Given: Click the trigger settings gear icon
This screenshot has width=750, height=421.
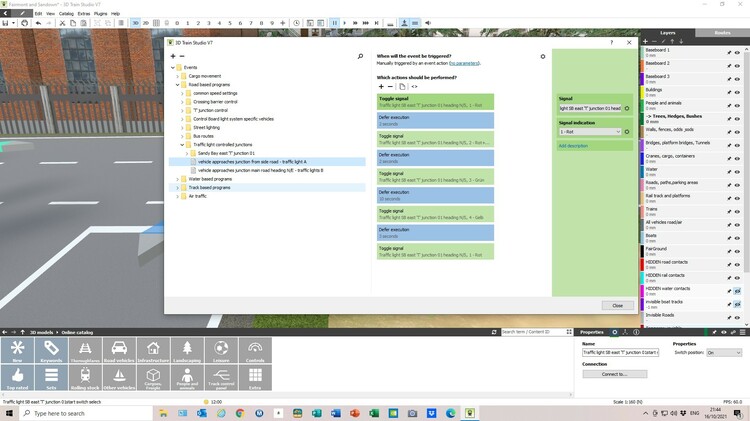Looking at the screenshot, I should [x=543, y=56].
